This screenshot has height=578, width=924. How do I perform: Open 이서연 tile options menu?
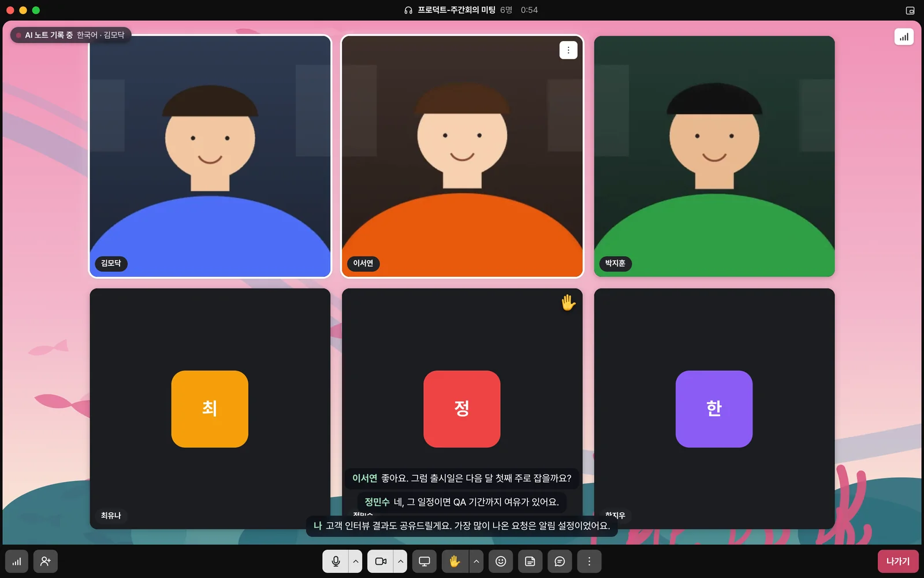coord(568,50)
